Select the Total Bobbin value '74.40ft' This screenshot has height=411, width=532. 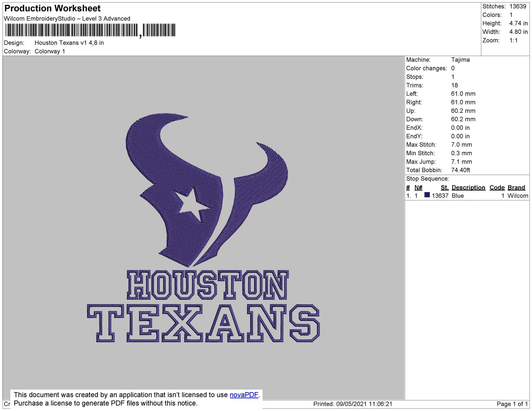[x=460, y=170]
